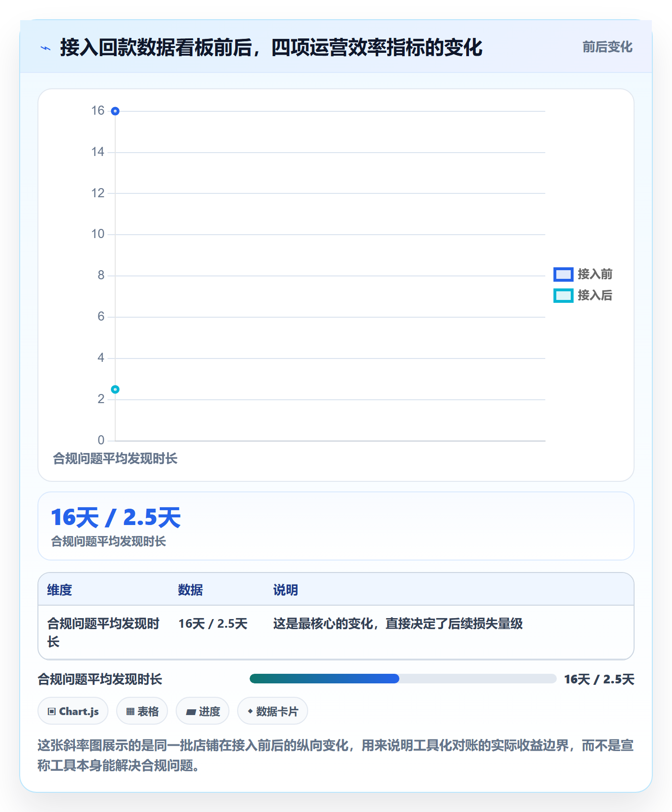Click the y-axis tick label 0

(101, 440)
